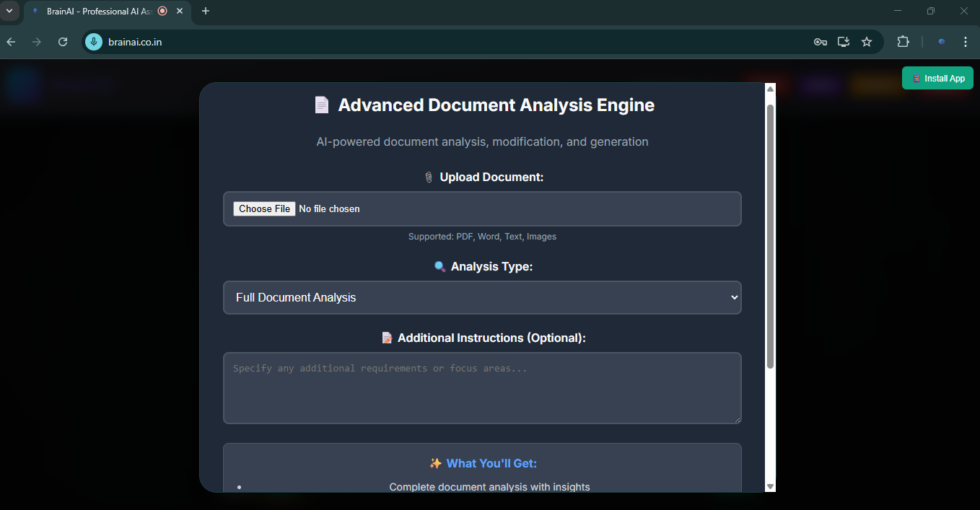
Task: Click the dialog scrollbar up arrow
Action: (x=770, y=89)
